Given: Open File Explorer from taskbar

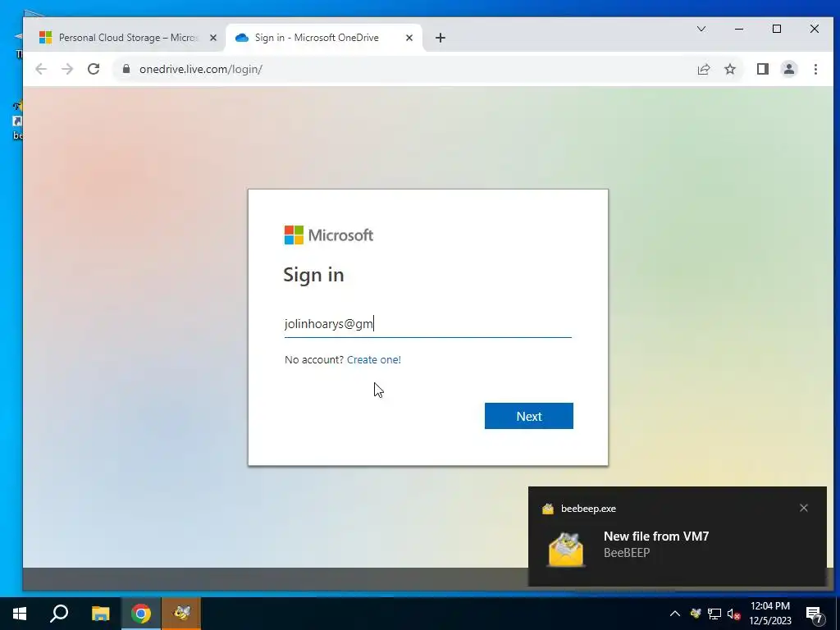Looking at the screenshot, I should pos(100,614).
